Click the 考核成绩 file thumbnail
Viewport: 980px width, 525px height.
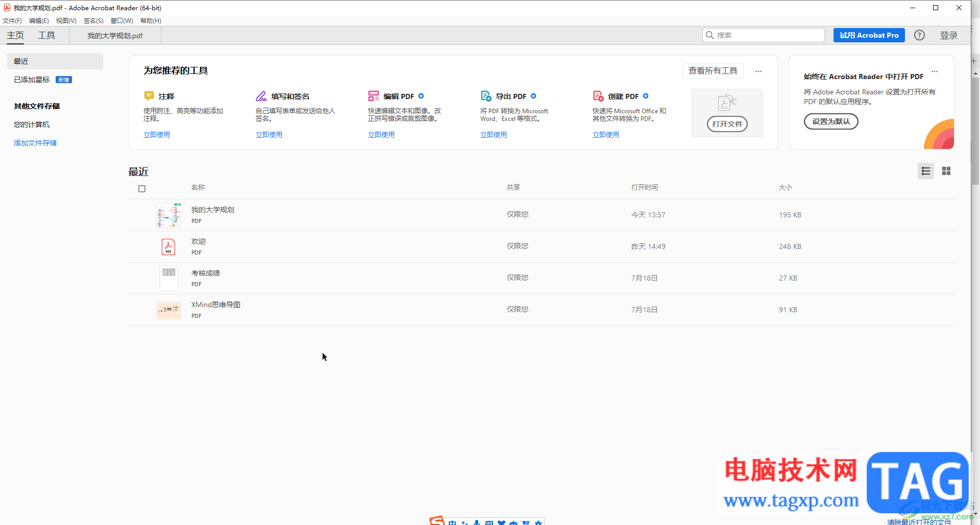169,279
